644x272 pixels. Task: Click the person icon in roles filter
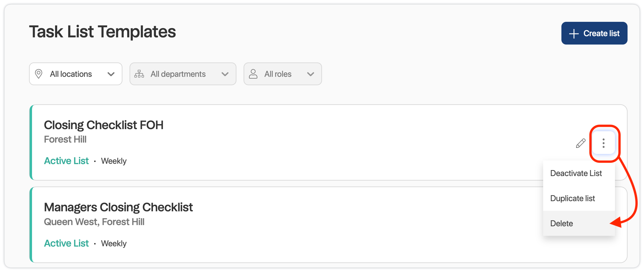coord(253,74)
